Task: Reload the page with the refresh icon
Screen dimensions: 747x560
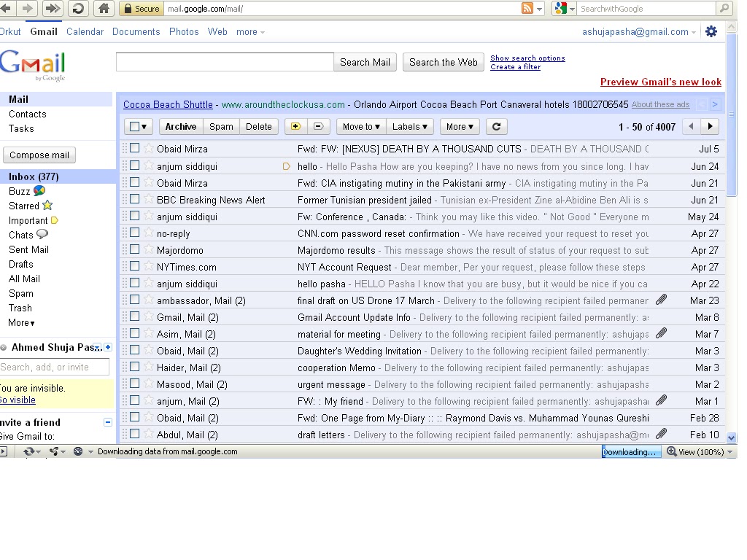Action: click(78, 8)
